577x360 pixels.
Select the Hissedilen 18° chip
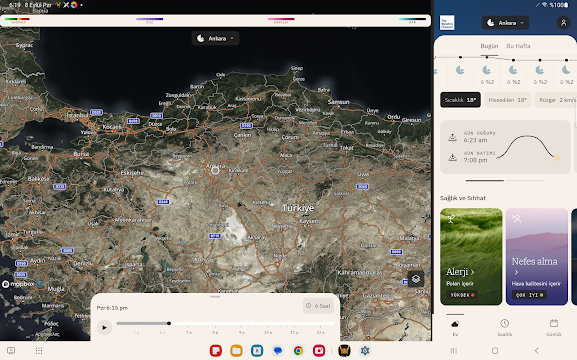(x=507, y=100)
